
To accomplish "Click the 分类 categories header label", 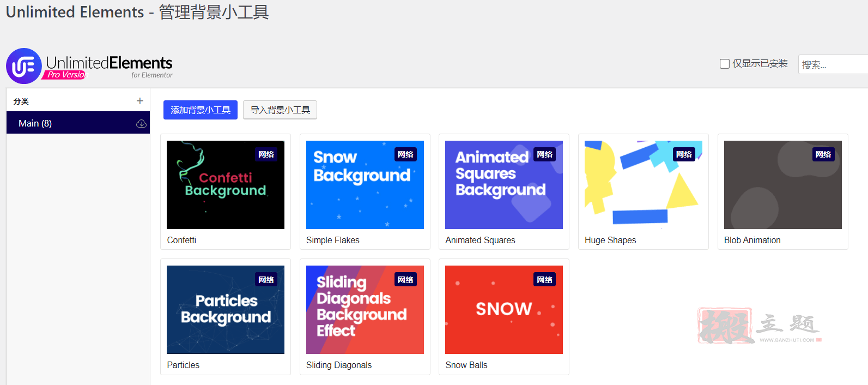I will click(21, 101).
